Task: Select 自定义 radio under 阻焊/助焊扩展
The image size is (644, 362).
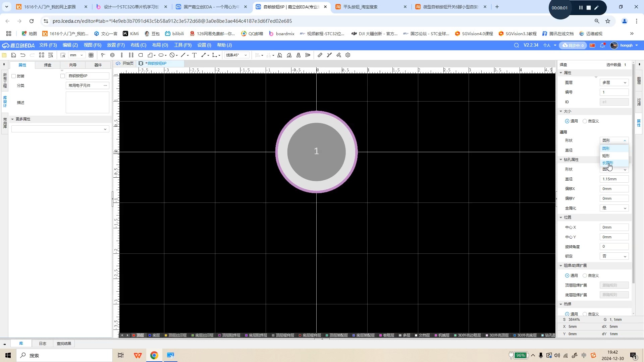Action: (585, 276)
